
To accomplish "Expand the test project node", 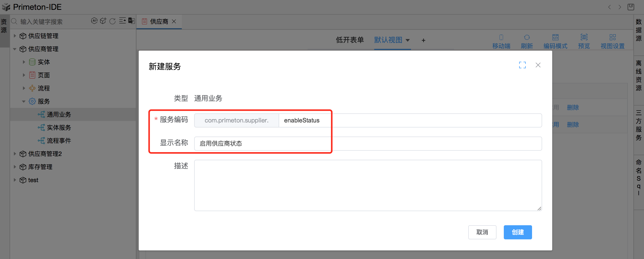I will pos(15,180).
